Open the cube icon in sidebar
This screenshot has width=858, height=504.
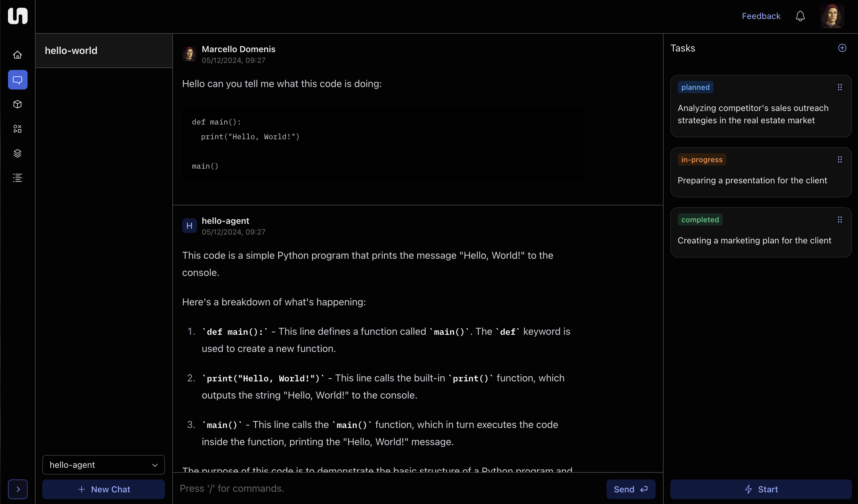(17, 104)
